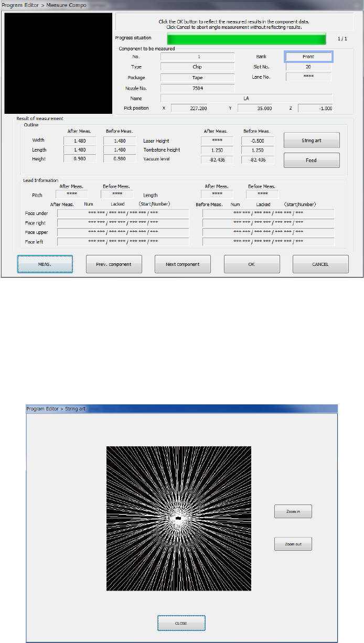Abort measurement with CANCEL button
This screenshot has height=643, width=364.
tap(320, 264)
